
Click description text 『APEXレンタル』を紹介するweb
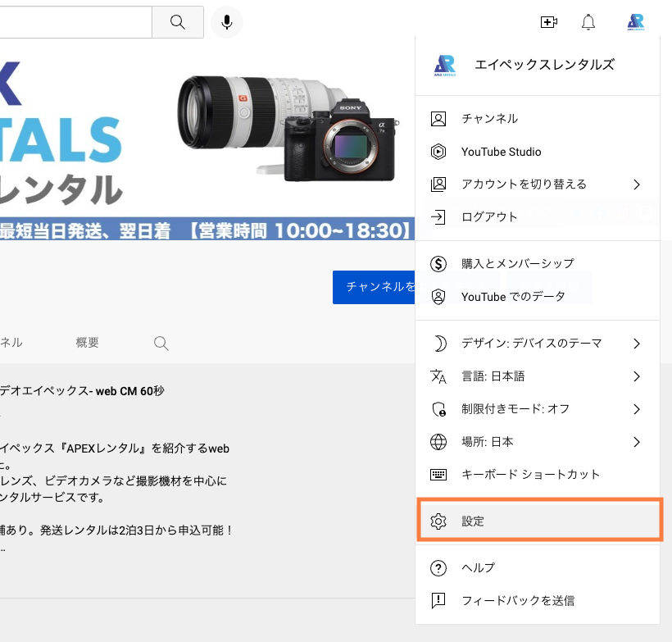(x=143, y=448)
